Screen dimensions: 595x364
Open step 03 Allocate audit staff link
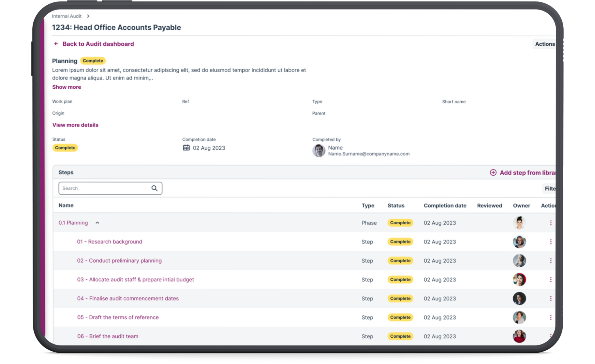135,279
